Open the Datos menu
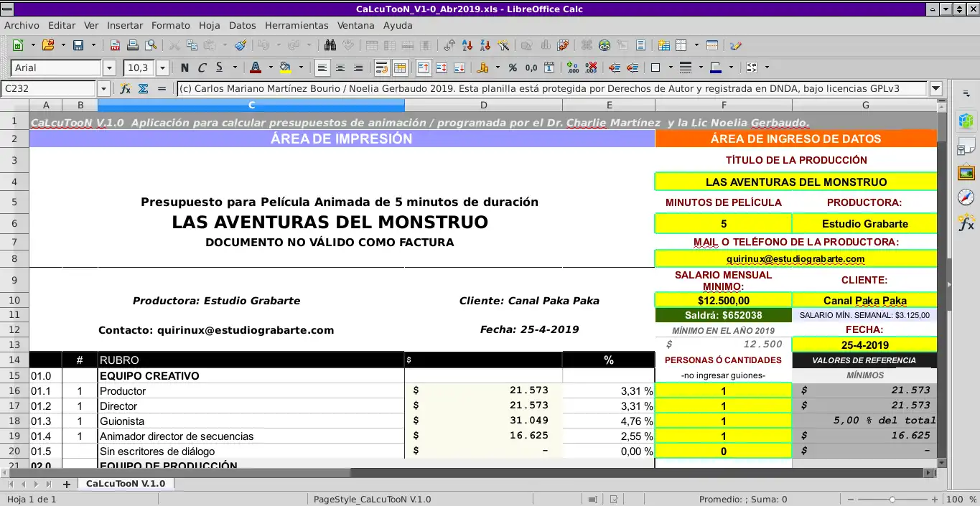 [243, 25]
